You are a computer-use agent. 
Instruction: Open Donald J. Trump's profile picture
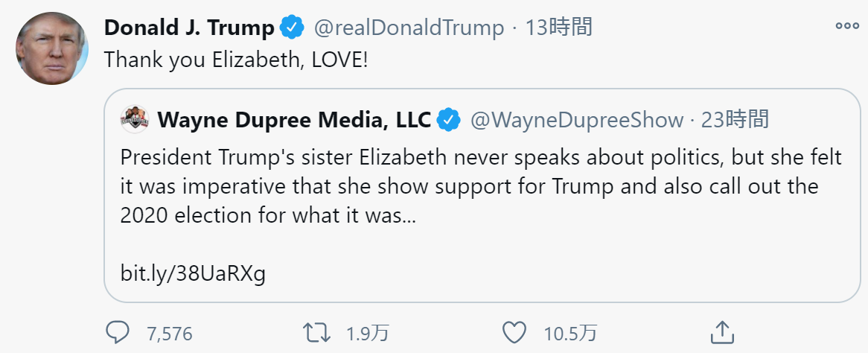point(51,48)
